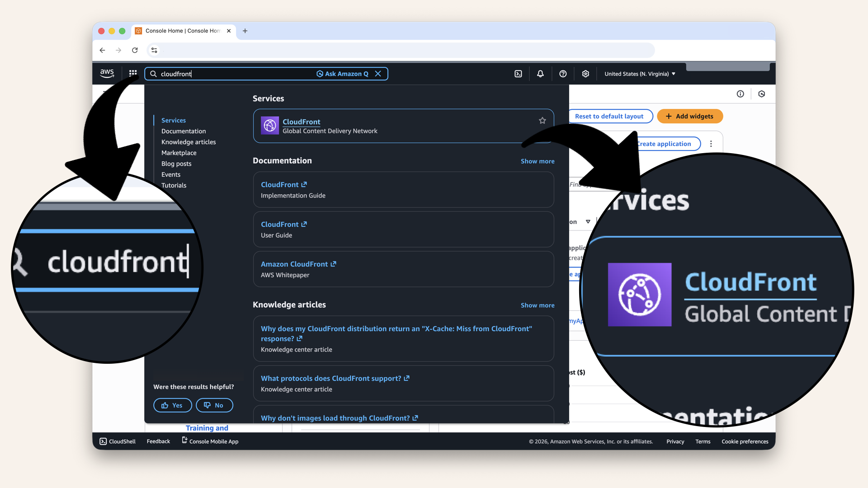
Task: Select Documentation in search category list
Action: click(184, 131)
